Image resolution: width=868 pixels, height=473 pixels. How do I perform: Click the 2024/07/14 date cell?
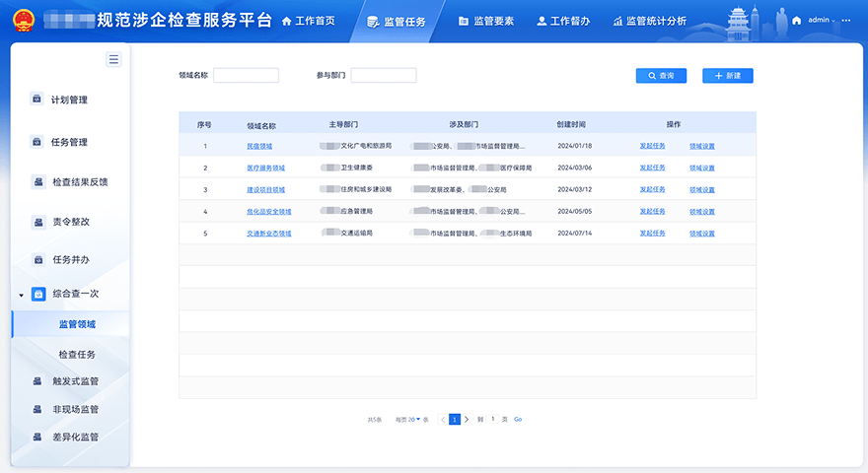[x=575, y=233]
